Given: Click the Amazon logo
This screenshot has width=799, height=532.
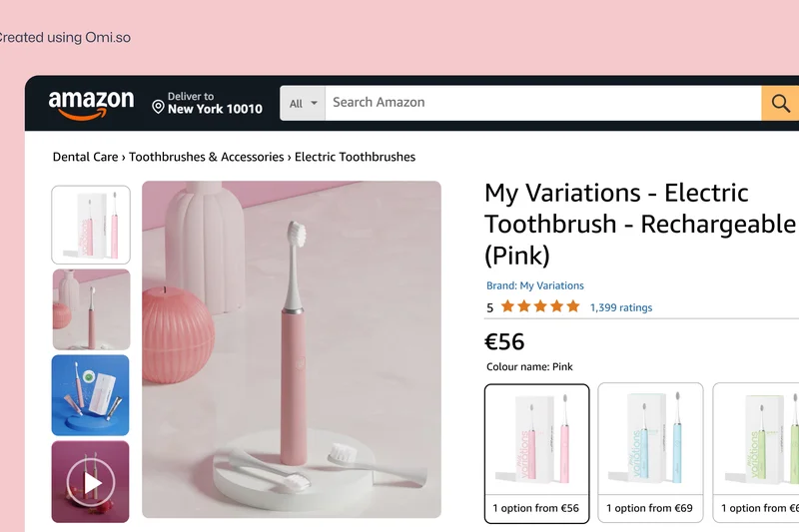Looking at the screenshot, I should click(91, 104).
